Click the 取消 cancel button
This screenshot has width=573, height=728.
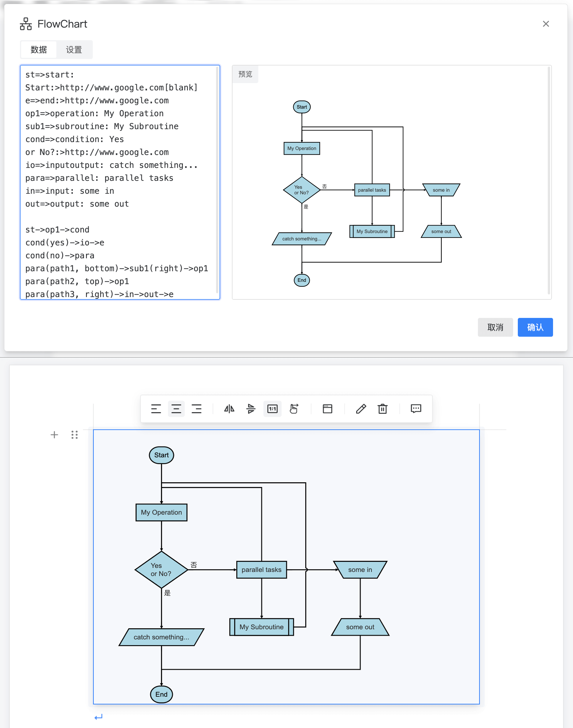coord(495,327)
